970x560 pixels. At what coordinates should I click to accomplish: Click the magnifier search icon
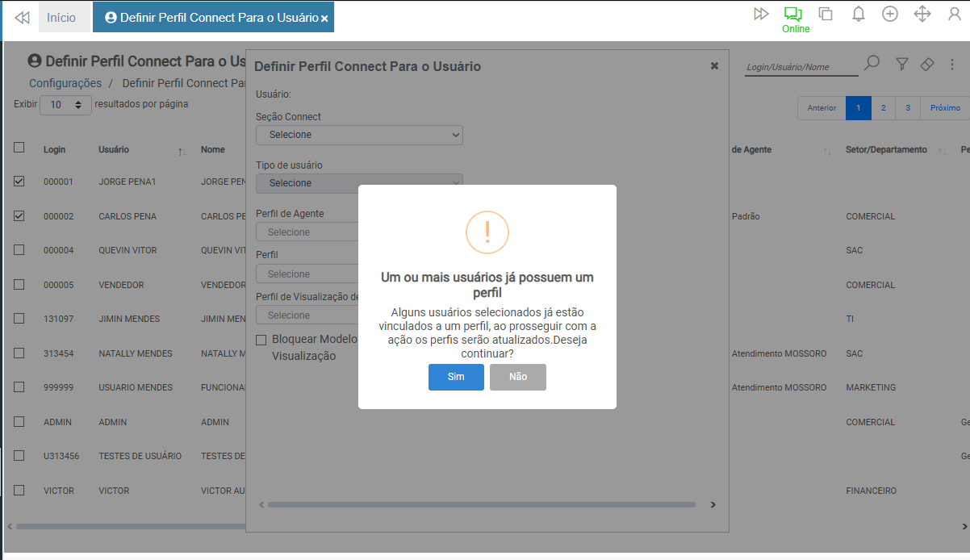point(872,64)
